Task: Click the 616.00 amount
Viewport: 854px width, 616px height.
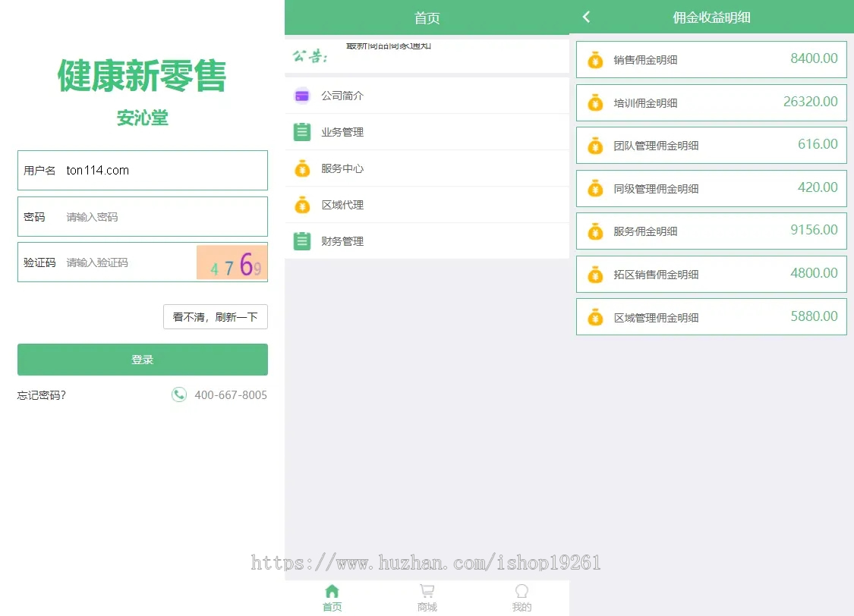Action: 818,144
